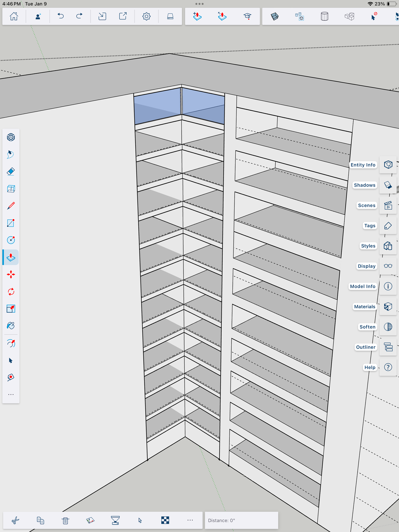Expand bottom toolbar more options ellipsis
Screen dimensions: 399x532
click(190, 520)
